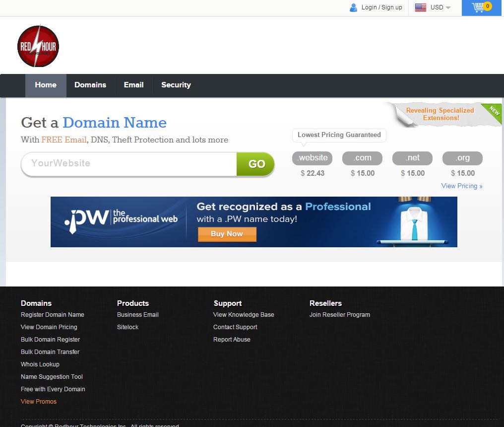Screen dimensions: 504x427
Task: Expand the USD currency dropdown arrow
Action: (448, 8)
